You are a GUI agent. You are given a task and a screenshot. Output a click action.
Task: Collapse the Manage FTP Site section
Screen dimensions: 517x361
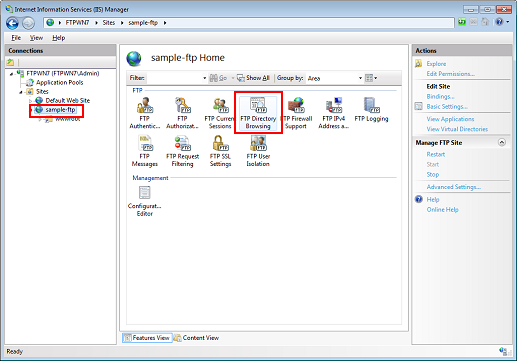point(502,142)
